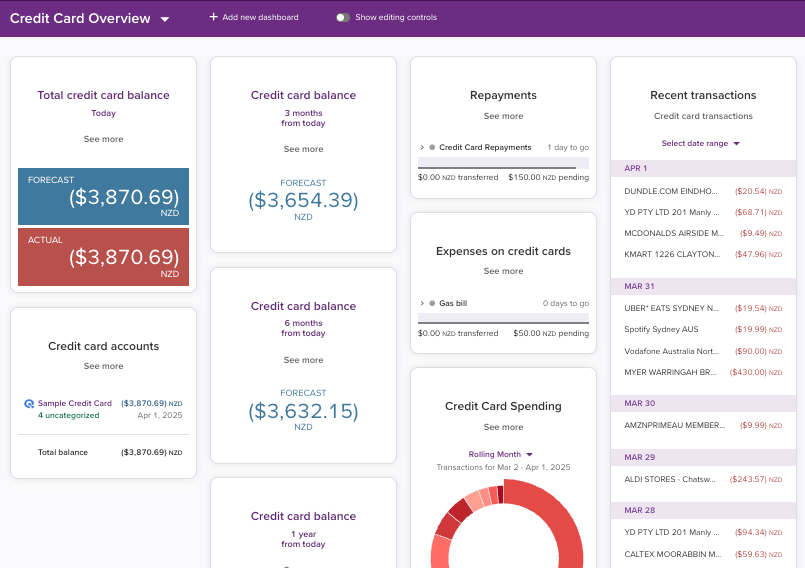
Task: Open the 4 uncategorized transactions link
Action: tap(68, 415)
